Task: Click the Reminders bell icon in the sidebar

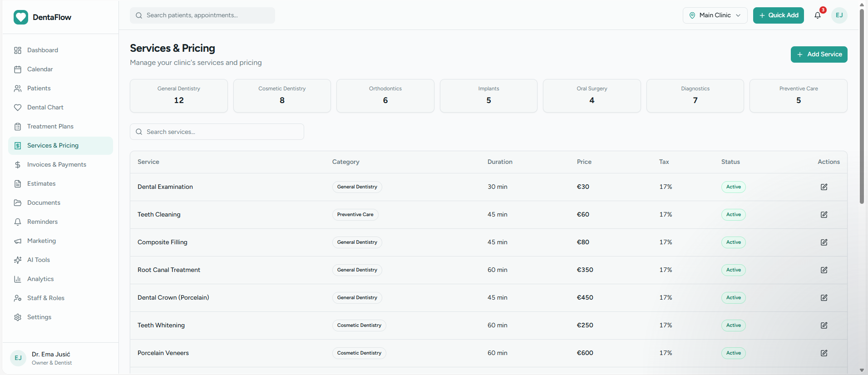Action: click(18, 222)
